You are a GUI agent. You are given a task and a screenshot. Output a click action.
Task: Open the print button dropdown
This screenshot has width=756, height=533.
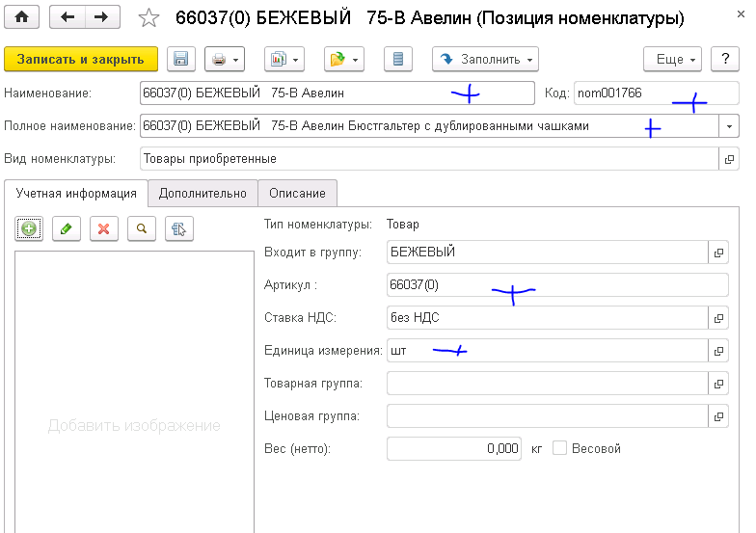tap(225, 60)
